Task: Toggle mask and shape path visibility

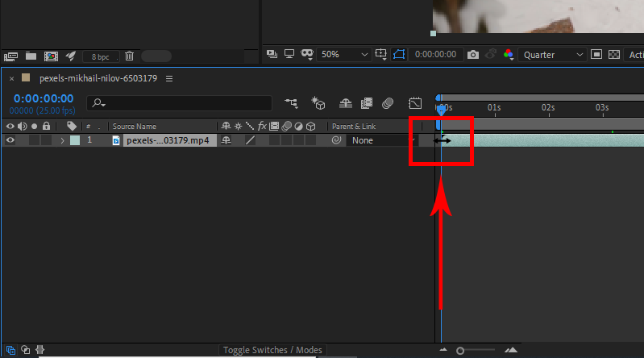Action: coord(307,55)
